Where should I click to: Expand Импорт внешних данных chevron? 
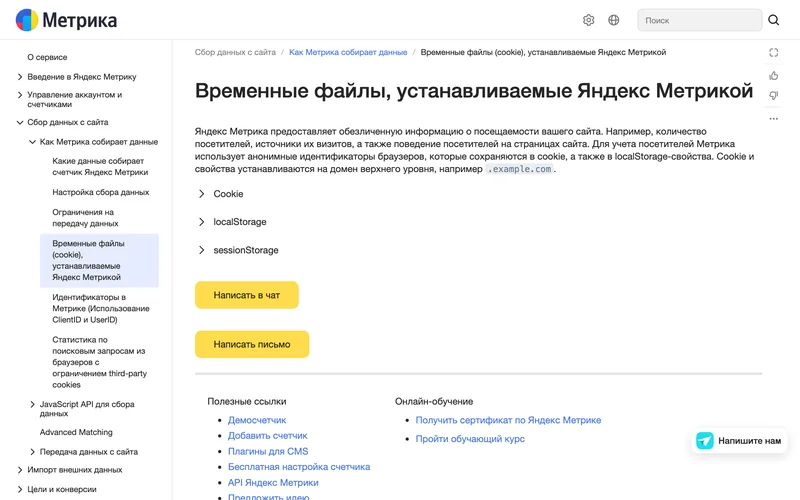coord(20,470)
